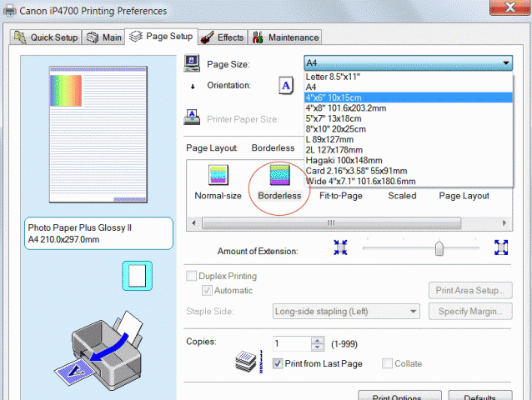Choose 2L 127x178mm size
This screenshot has height=400, width=532.
409,150
